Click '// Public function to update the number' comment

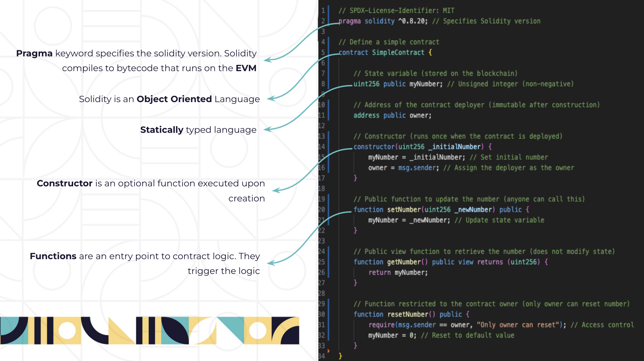469,199
